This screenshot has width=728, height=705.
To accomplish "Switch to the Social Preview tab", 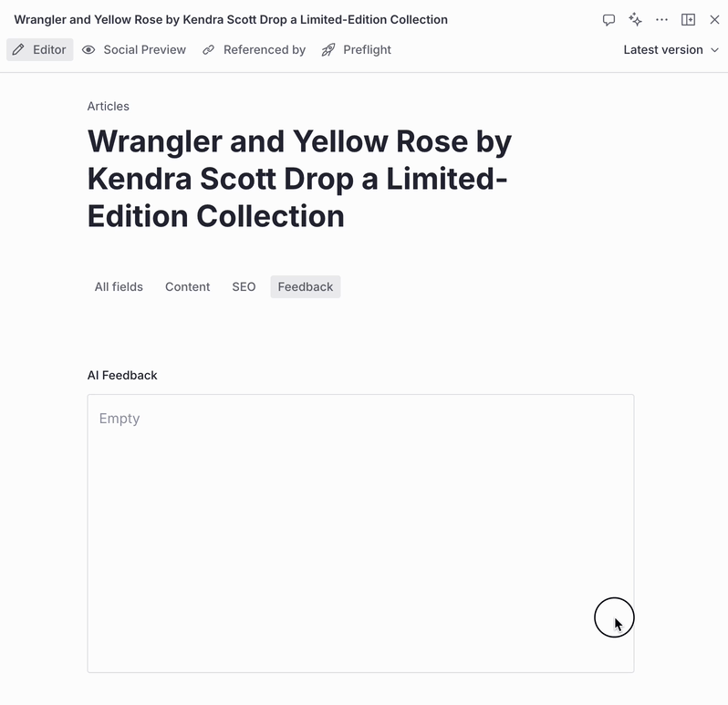I will 134,49.
